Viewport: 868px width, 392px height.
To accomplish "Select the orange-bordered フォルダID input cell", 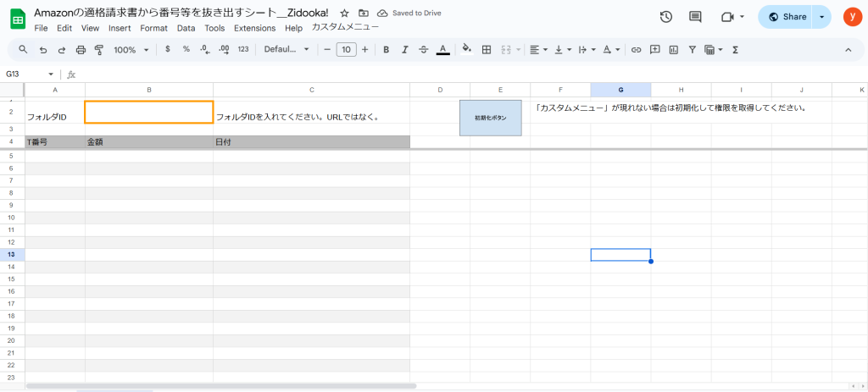I will coord(148,112).
